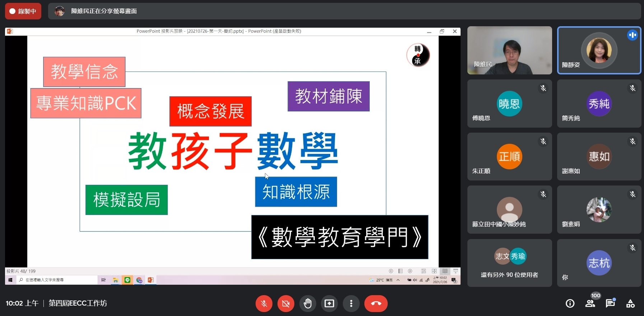Image resolution: width=644 pixels, height=316 pixels.
Task: Click the 陳靜姿 speaker tile
Action: tap(599, 50)
